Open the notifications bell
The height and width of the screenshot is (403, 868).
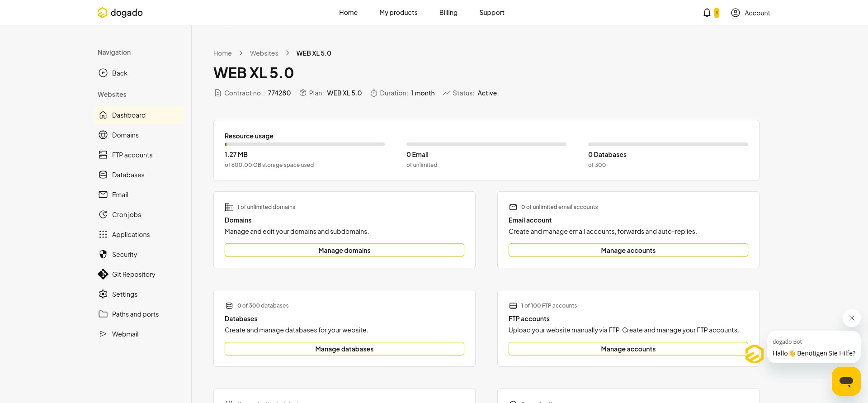pyautogui.click(x=707, y=13)
